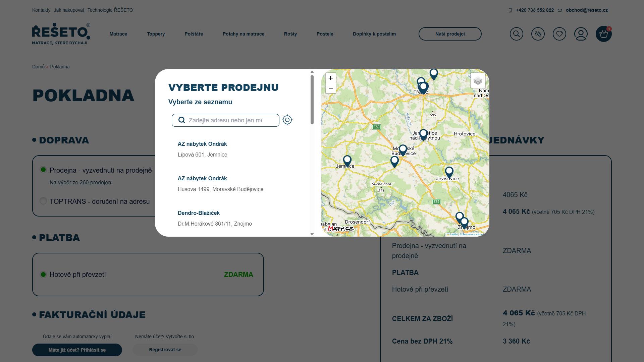Viewport: 644px width, 362px height.
Task: Open the search icon in header
Action: coord(517,34)
